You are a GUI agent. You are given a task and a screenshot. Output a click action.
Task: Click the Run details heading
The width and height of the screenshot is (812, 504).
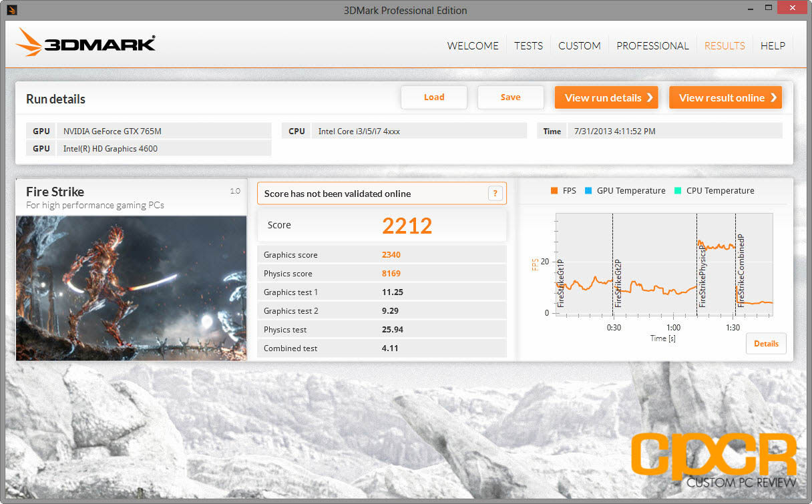point(56,99)
